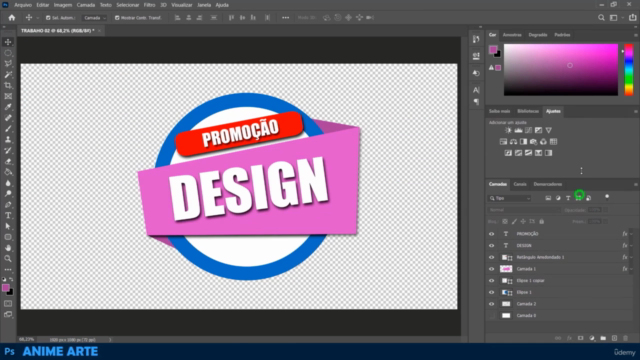Switch to the Amostras tab
640x360 pixels.
[x=512, y=35]
